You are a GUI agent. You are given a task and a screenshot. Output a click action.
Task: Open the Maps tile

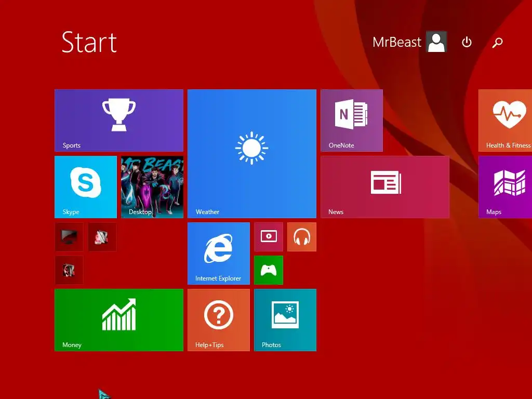505,187
